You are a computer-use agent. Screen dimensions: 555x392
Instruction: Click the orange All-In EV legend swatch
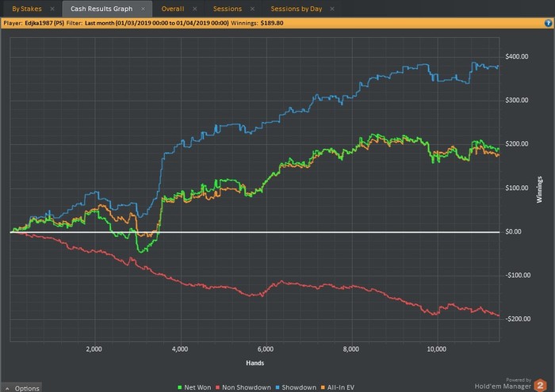[x=323, y=387]
